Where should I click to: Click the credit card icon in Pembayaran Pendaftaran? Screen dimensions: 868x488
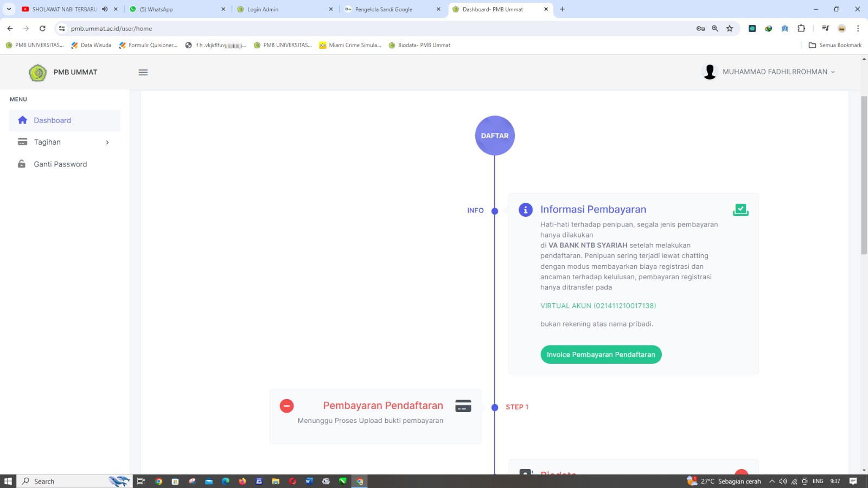point(463,406)
